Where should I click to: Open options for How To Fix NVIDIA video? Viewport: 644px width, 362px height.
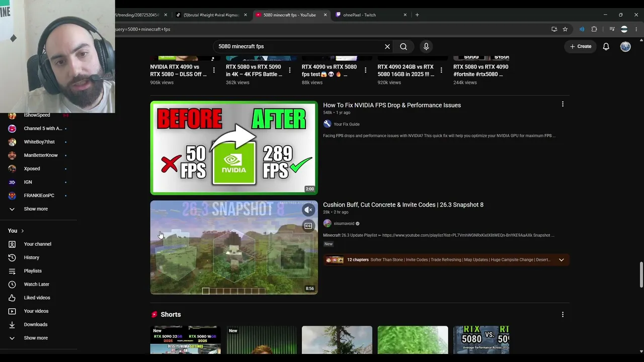[x=562, y=104]
